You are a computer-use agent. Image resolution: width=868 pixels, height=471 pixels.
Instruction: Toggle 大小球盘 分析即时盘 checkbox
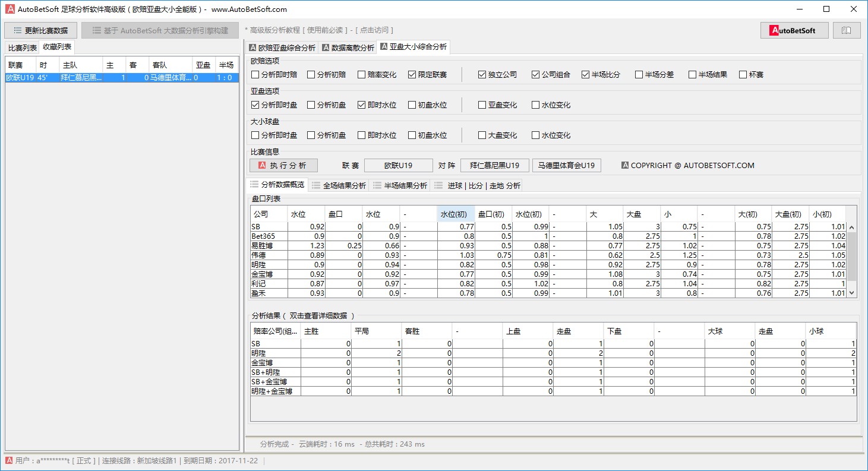coord(274,135)
